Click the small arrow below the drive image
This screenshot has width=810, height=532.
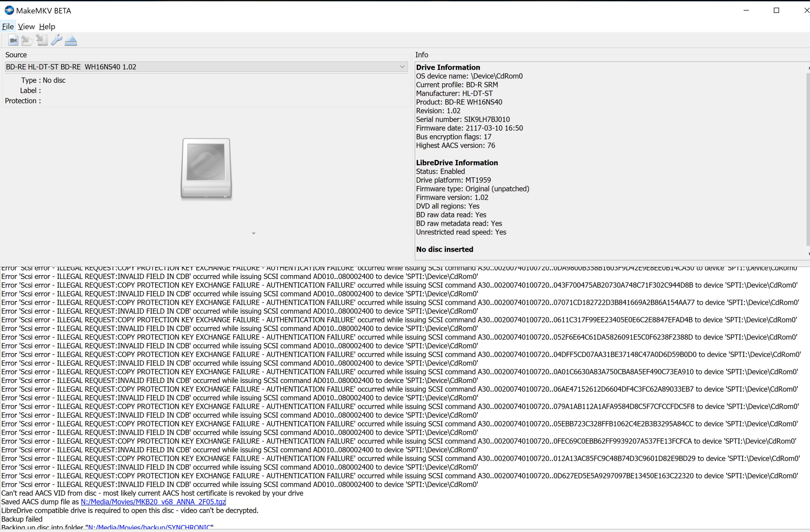(253, 233)
